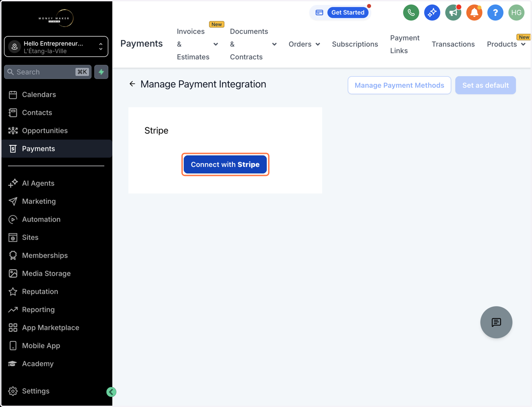Click the AI Agents sparkle icon

pos(13,183)
